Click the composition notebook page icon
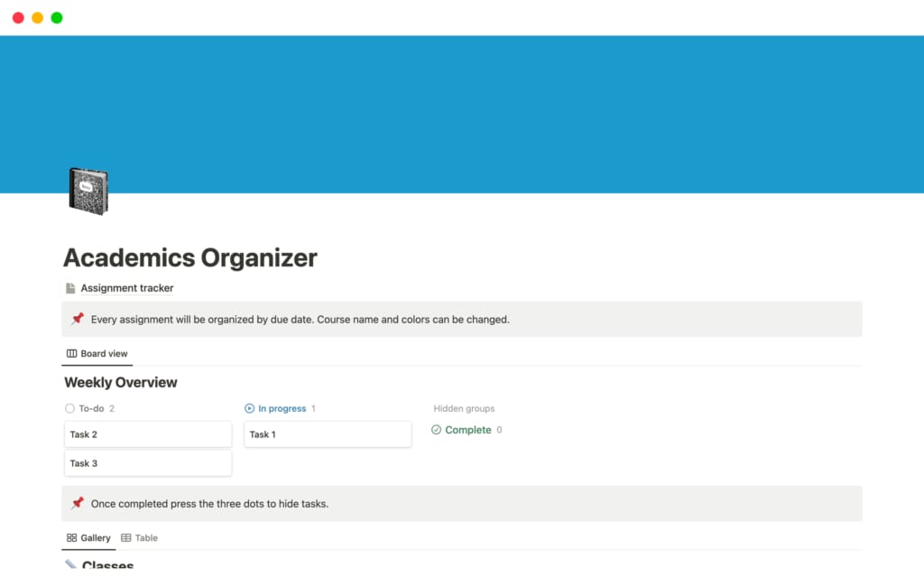Image resolution: width=924 pixels, height=578 pixels. [x=88, y=191]
